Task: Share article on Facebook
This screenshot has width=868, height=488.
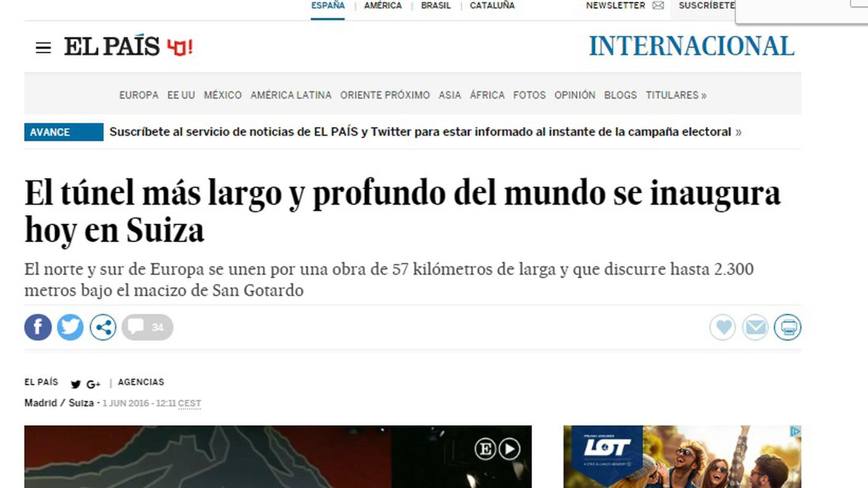Action: click(x=38, y=327)
